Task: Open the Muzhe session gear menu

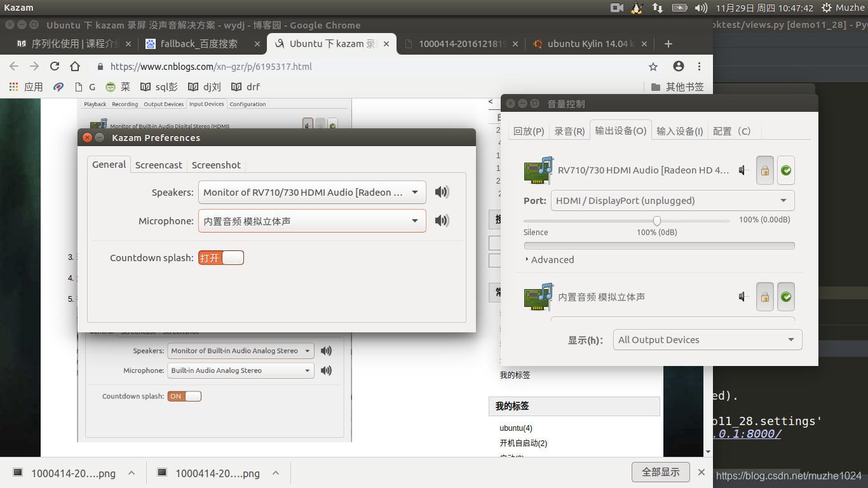Action: point(844,8)
